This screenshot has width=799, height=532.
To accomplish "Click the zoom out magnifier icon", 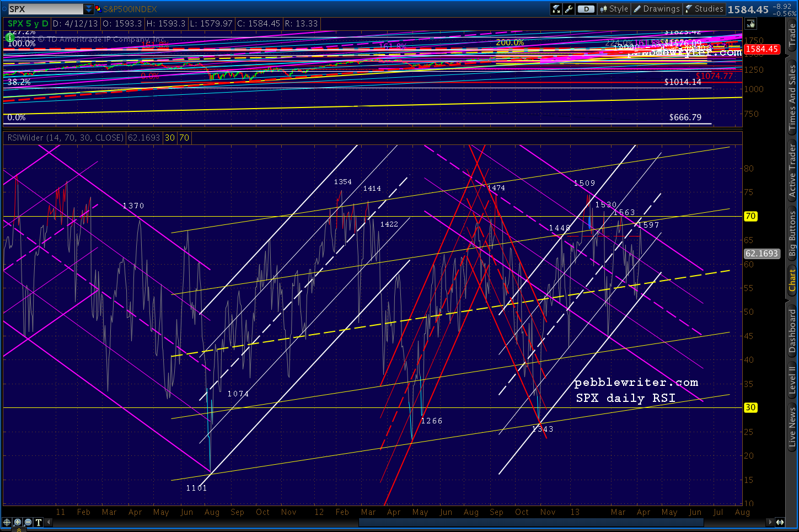I will [28, 522].
